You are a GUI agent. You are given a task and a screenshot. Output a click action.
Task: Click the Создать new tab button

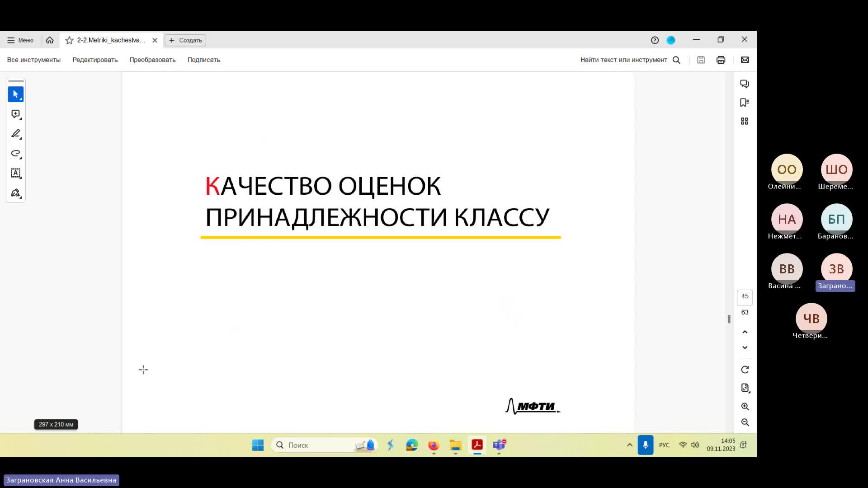click(185, 40)
